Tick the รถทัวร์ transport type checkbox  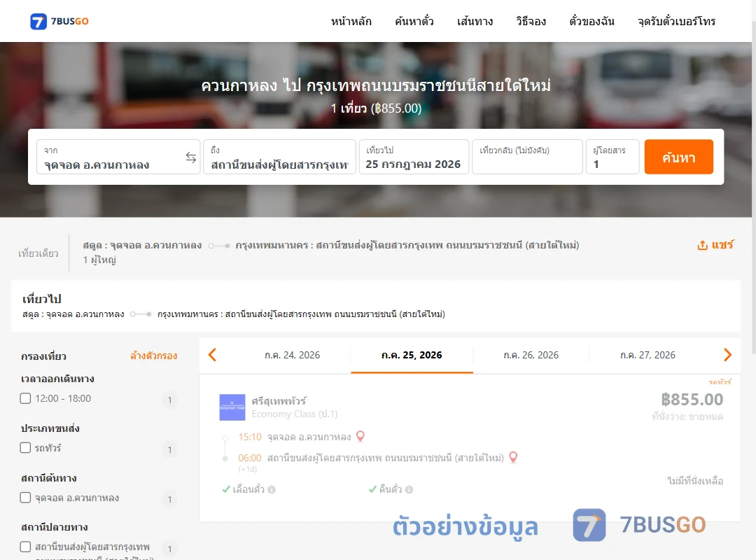click(x=26, y=447)
